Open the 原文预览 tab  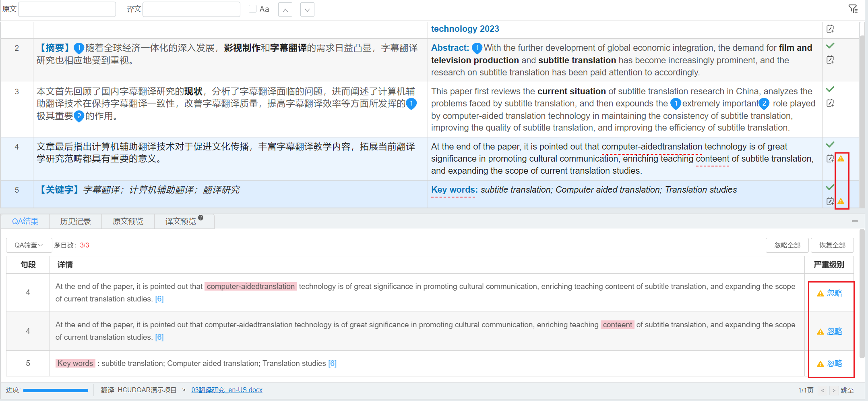128,221
